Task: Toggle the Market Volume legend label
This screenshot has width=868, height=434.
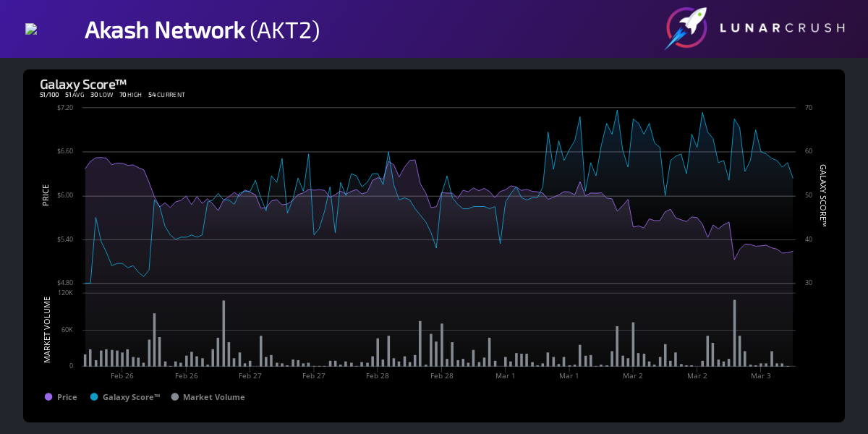Action: (x=213, y=397)
